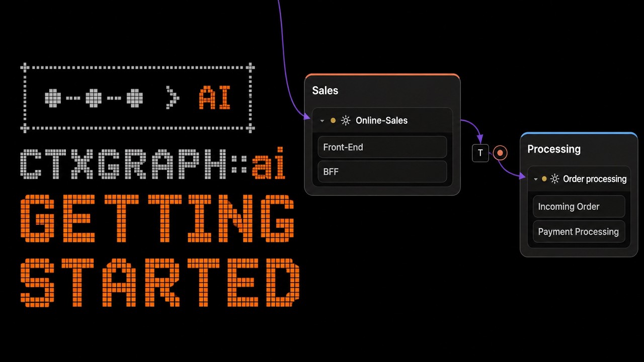
Task: Click the yellow status dot beside Order processing
Action: coord(544,179)
